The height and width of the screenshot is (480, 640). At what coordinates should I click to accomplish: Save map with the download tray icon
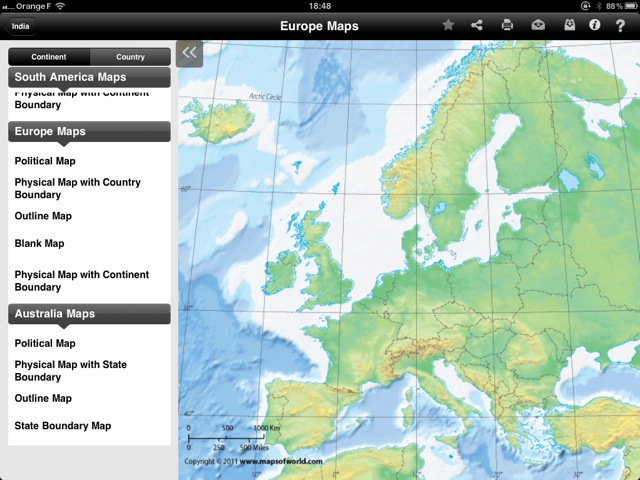point(569,25)
